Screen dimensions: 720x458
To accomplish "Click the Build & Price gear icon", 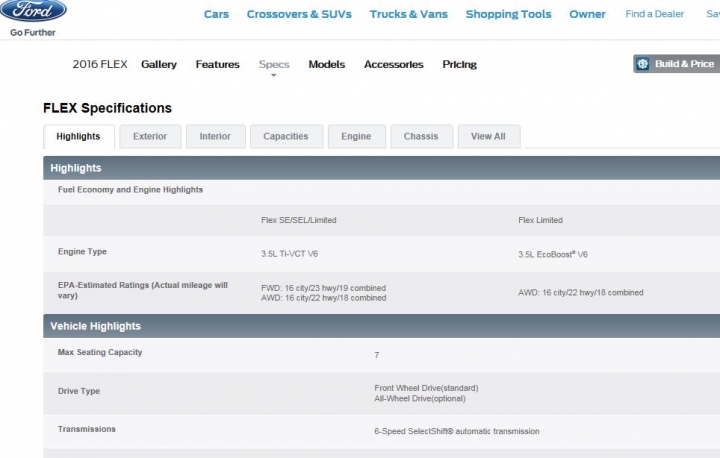I will (643, 64).
